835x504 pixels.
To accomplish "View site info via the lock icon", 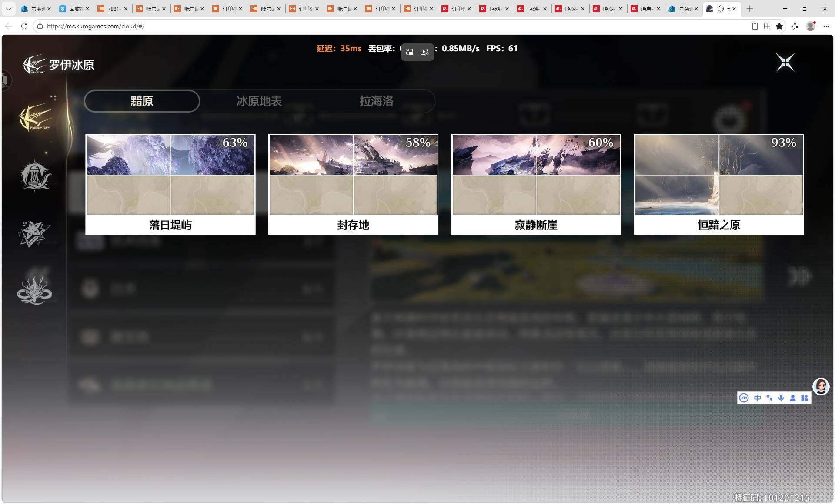I will click(40, 26).
